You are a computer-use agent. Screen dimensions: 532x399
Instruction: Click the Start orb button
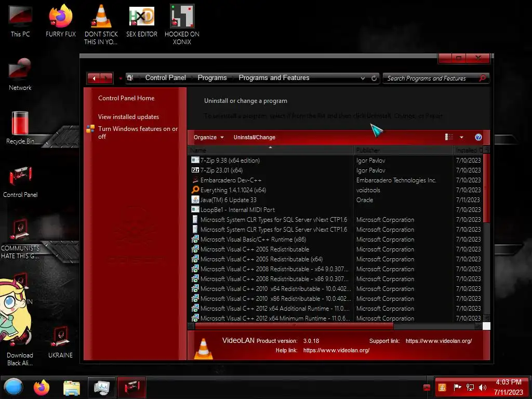(x=14, y=387)
